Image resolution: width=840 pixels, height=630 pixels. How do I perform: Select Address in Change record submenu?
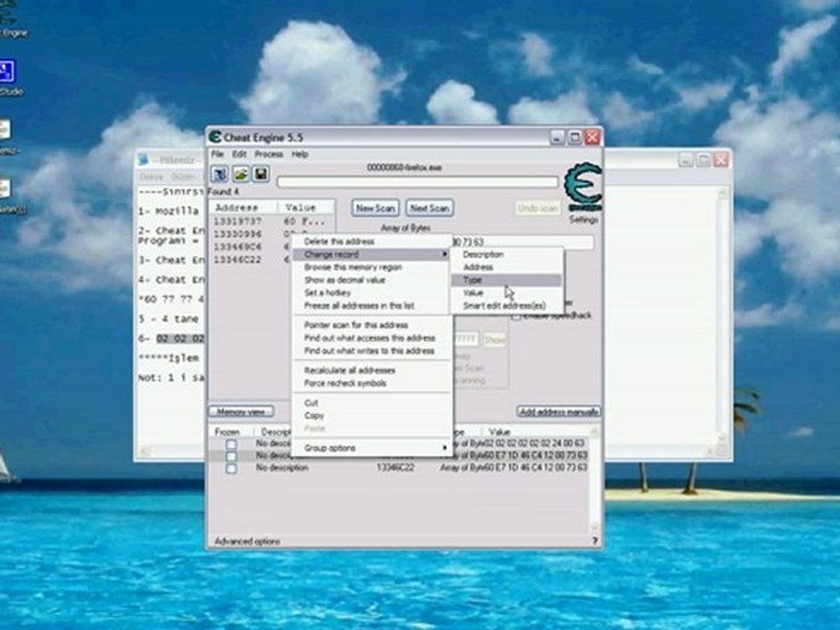coord(507,268)
